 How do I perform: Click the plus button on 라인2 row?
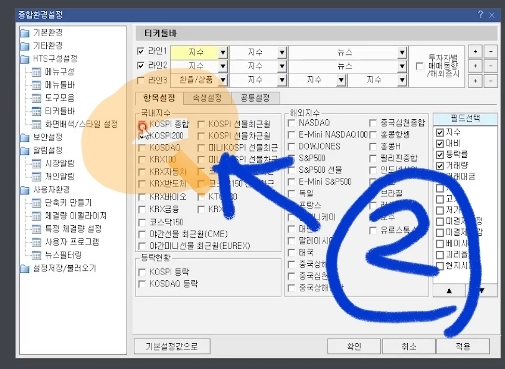click(x=475, y=66)
